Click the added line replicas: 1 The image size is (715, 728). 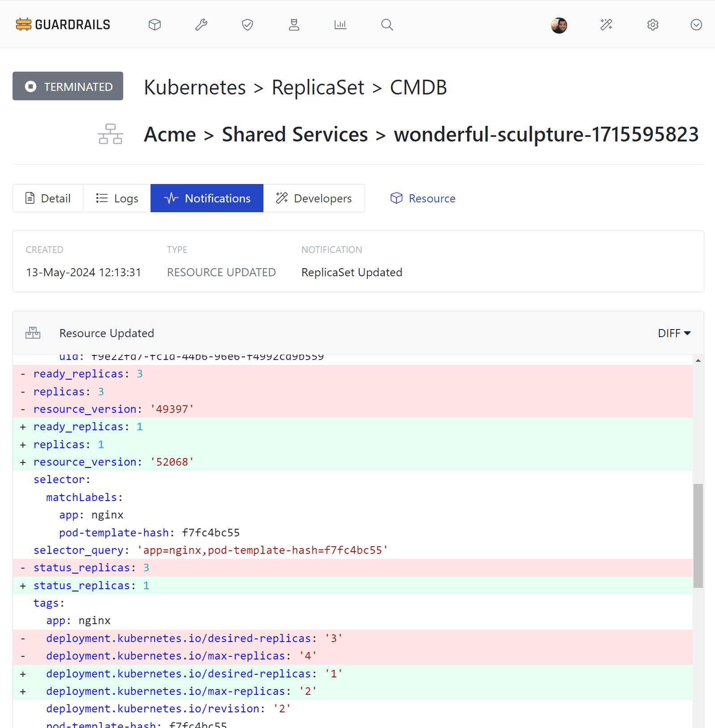tap(353, 445)
